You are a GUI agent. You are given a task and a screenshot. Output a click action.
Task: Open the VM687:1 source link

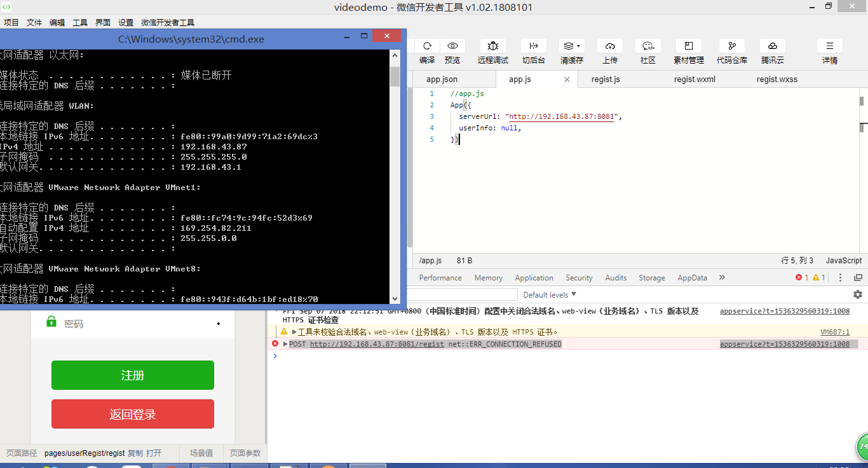(x=835, y=332)
